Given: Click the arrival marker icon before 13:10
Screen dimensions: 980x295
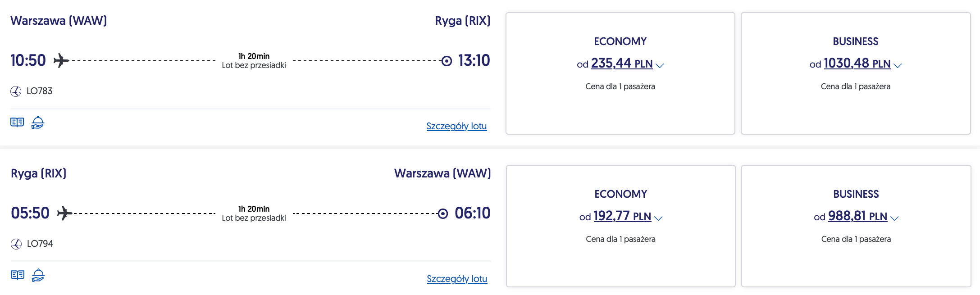Looking at the screenshot, I should click(447, 61).
